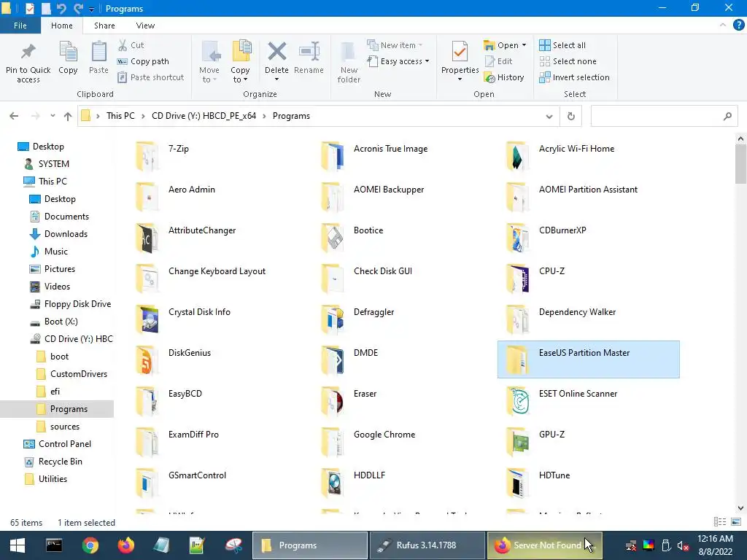The width and height of the screenshot is (747, 560).
Task: Click the chevron after This PC in path
Action: 143,116
